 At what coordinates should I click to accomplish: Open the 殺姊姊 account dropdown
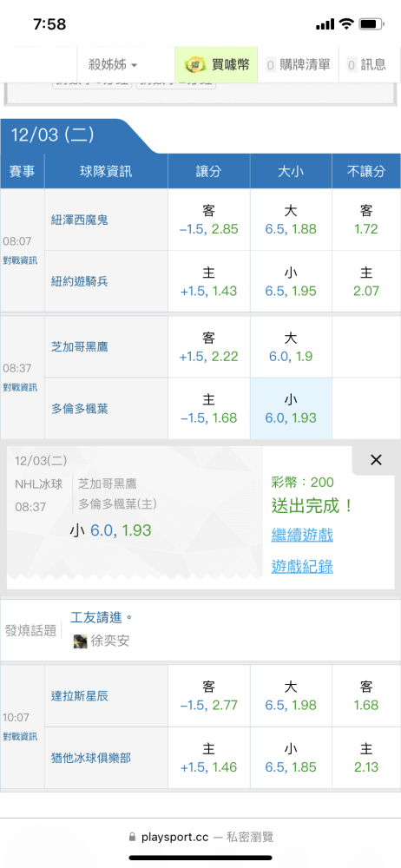[x=113, y=65]
